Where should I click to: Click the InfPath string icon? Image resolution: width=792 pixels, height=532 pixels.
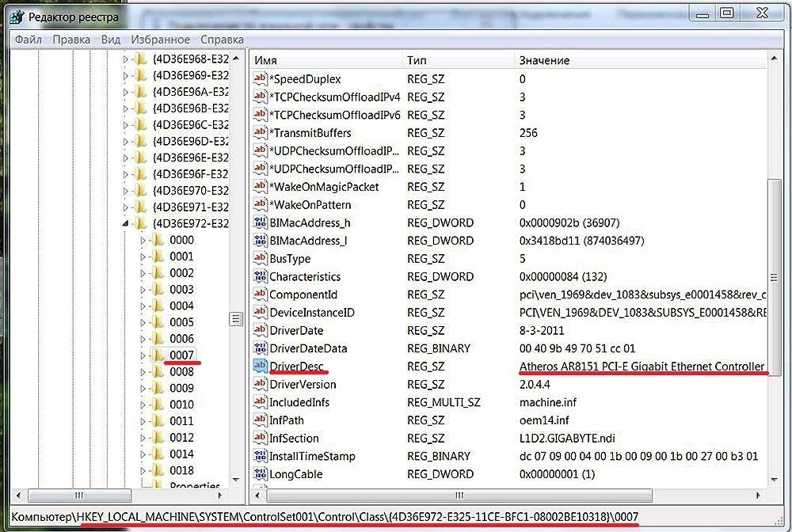coord(260,420)
